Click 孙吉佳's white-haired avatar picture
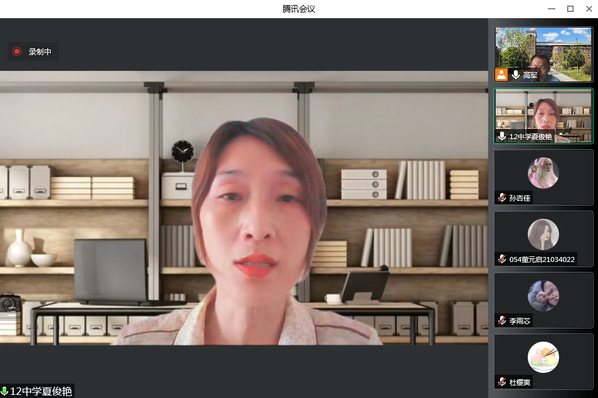Screen dimensions: 598x398 (x=543, y=173)
